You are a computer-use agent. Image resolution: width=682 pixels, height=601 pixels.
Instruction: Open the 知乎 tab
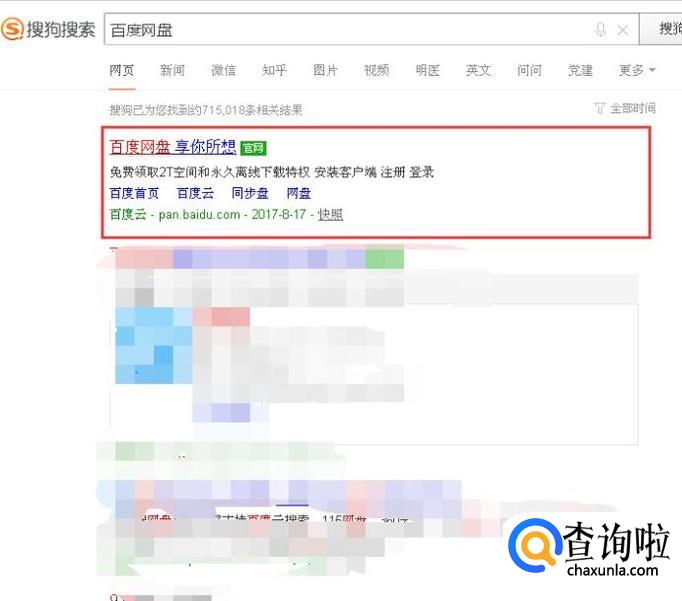click(x=274, y=70)
